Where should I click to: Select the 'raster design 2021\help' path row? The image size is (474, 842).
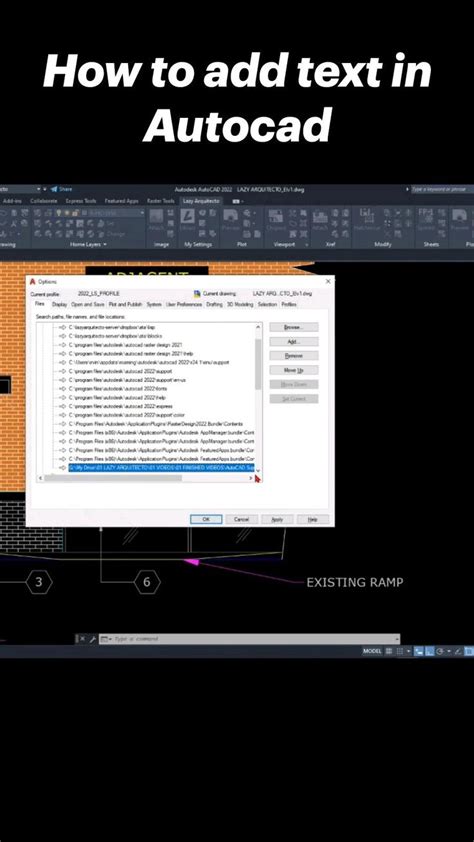point(130,353)
